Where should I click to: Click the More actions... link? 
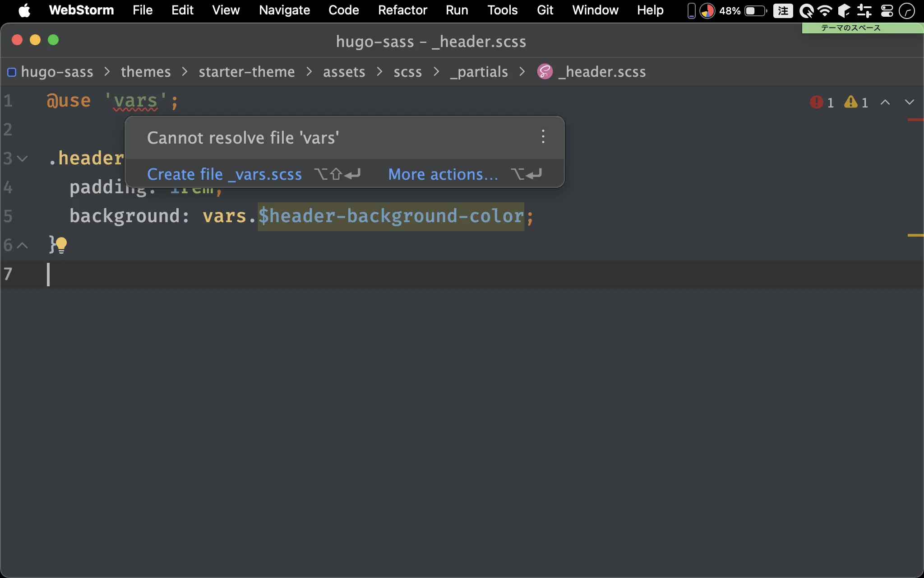[x=443, y=174]
